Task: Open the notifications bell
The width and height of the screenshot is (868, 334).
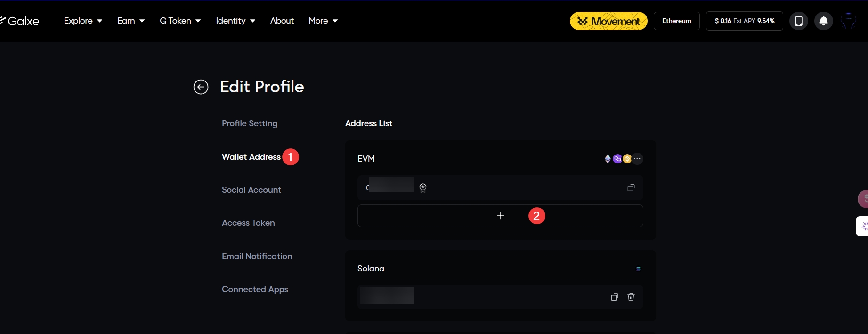Action: (823, 21)
